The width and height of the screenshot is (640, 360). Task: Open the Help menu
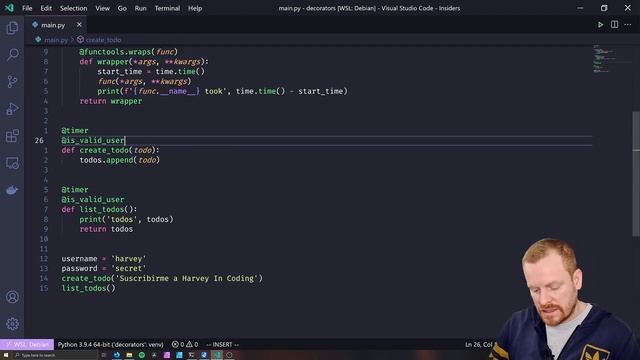tap(195, 8)
